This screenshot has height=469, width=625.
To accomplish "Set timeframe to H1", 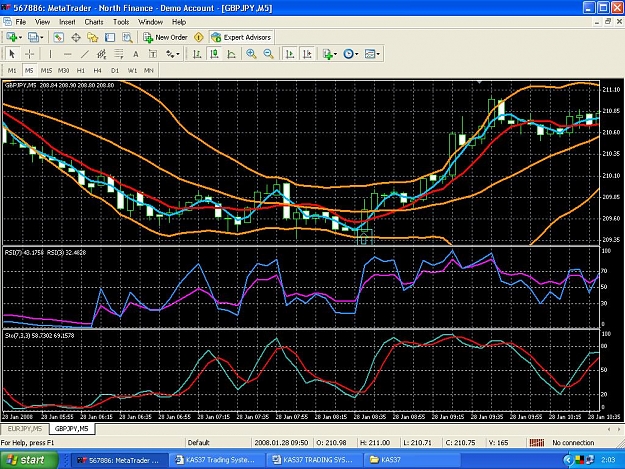I will (81, 71).
